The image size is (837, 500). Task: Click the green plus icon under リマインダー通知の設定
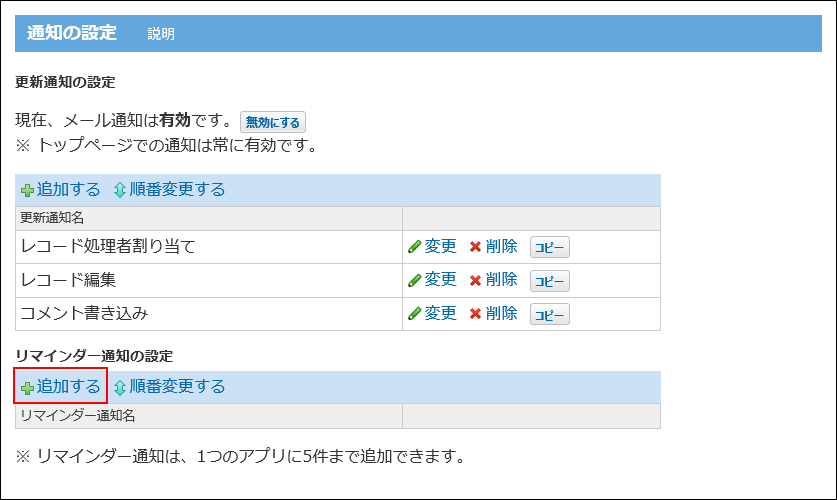click(x=27, y=387)
